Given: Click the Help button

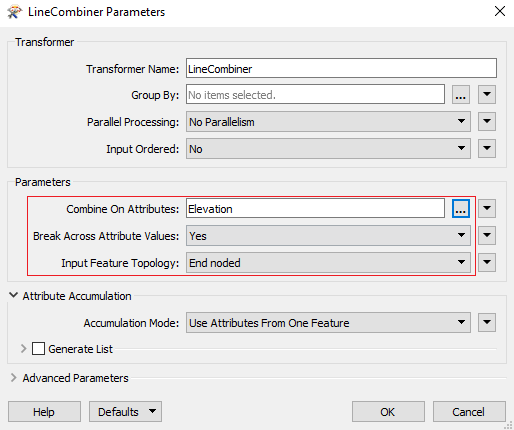Looking at the screenshot, I should [44, 412].
